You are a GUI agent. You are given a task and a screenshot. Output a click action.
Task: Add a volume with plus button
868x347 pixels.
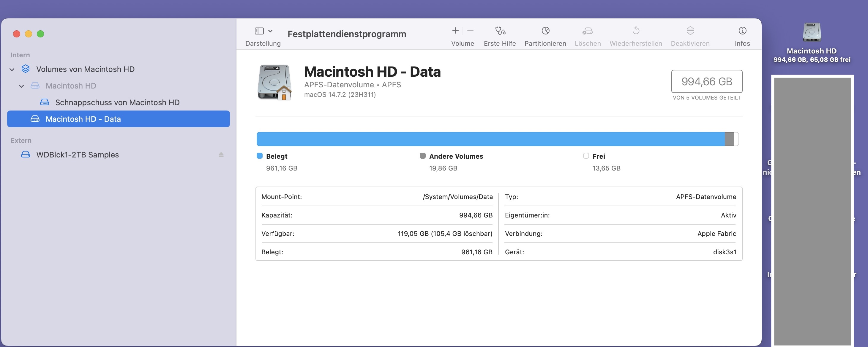tap(455, 31)
